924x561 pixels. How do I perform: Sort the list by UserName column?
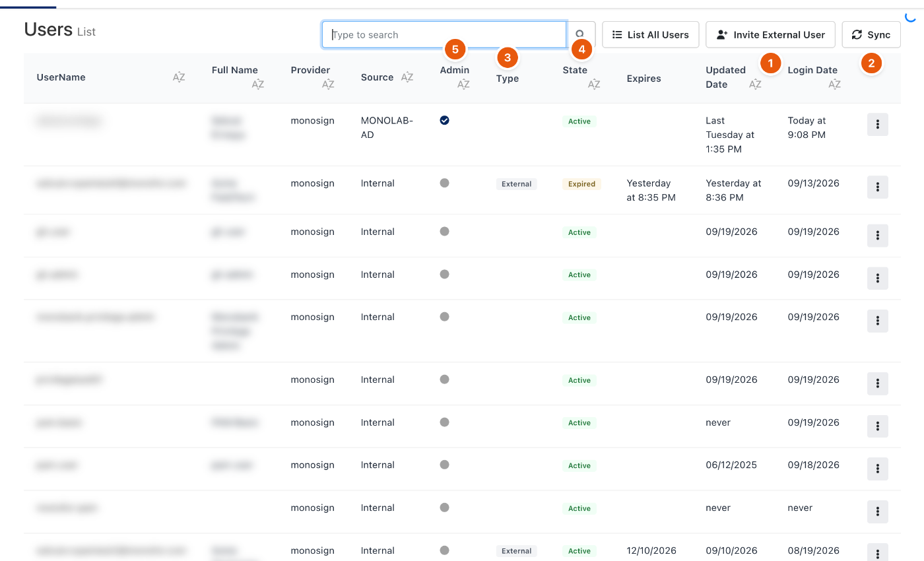pyautogui.click(x=179, y=77)
